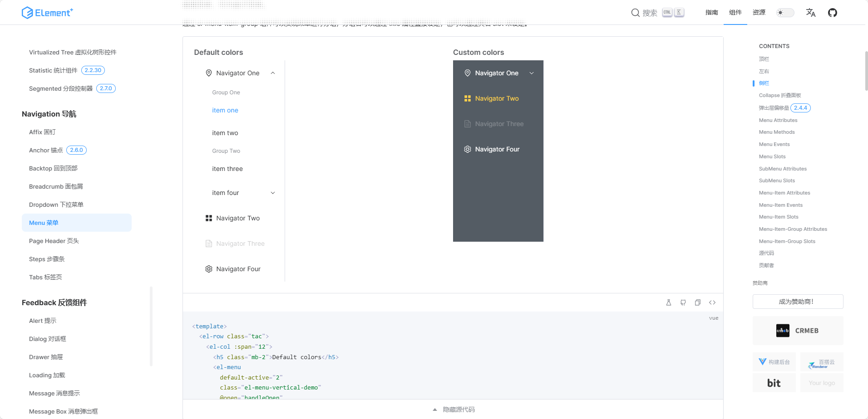Image resolution: width=868 pixels, height=419 pixels.
Task: Expand dark Navigator One submenu arrow
Action: [x=532, y=73]
